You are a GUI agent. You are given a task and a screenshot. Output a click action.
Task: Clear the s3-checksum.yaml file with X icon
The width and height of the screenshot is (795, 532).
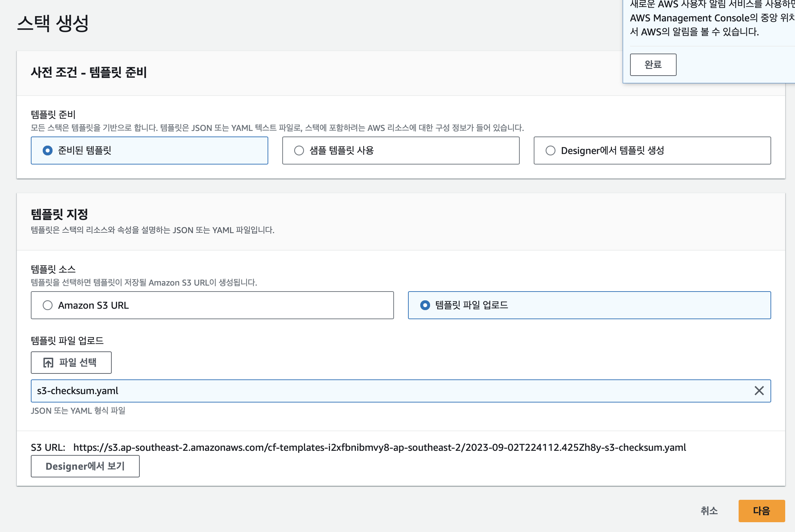[759, 391]
